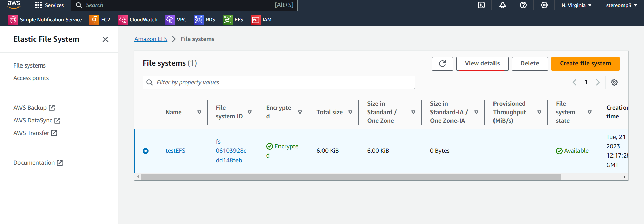Click the scrollbar left arrow
The height and width of the screenshot is (224, 644).
(138, 177)
